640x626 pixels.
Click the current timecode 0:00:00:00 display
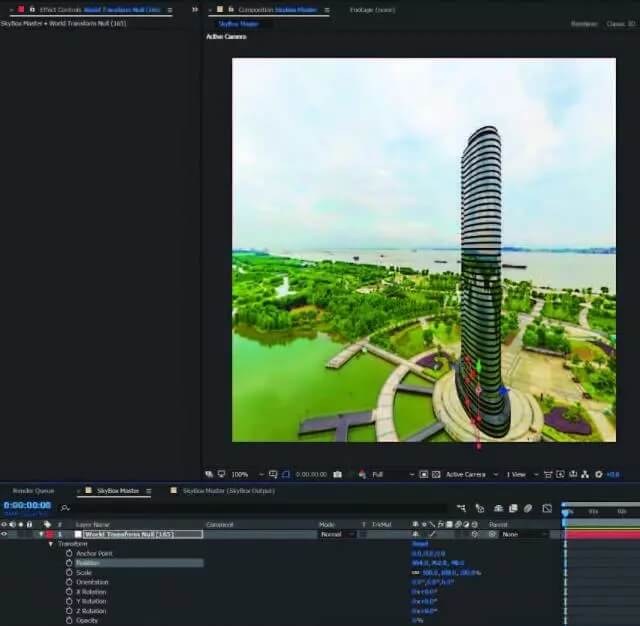tap(27, 505)
